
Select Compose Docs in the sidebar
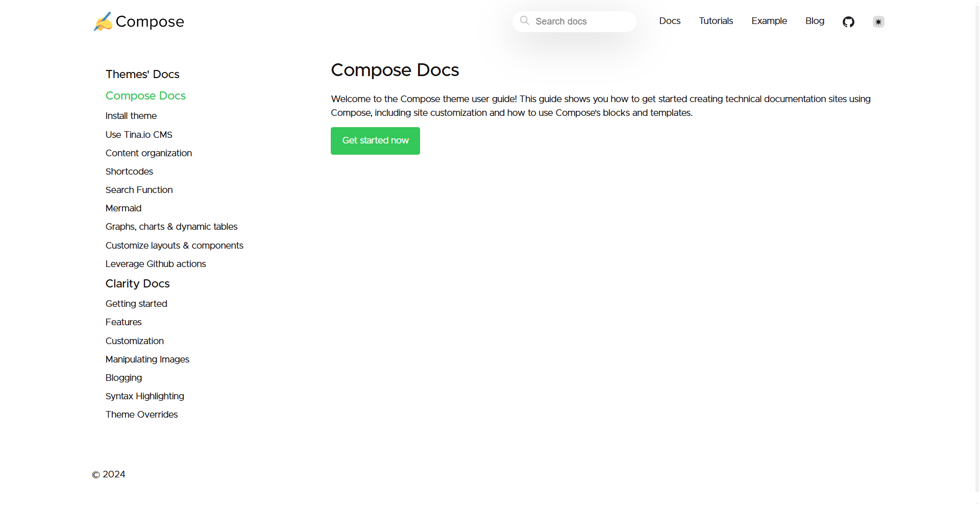click(x=145, y=95)
